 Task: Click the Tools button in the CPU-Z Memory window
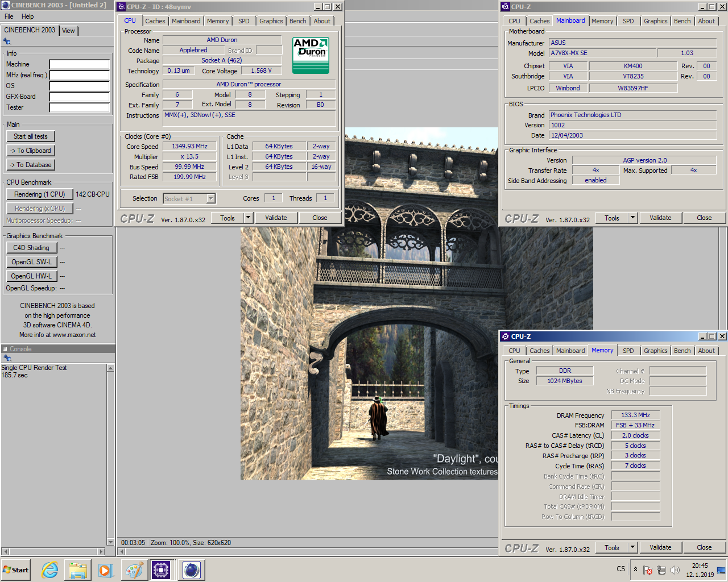pos(612,547)
